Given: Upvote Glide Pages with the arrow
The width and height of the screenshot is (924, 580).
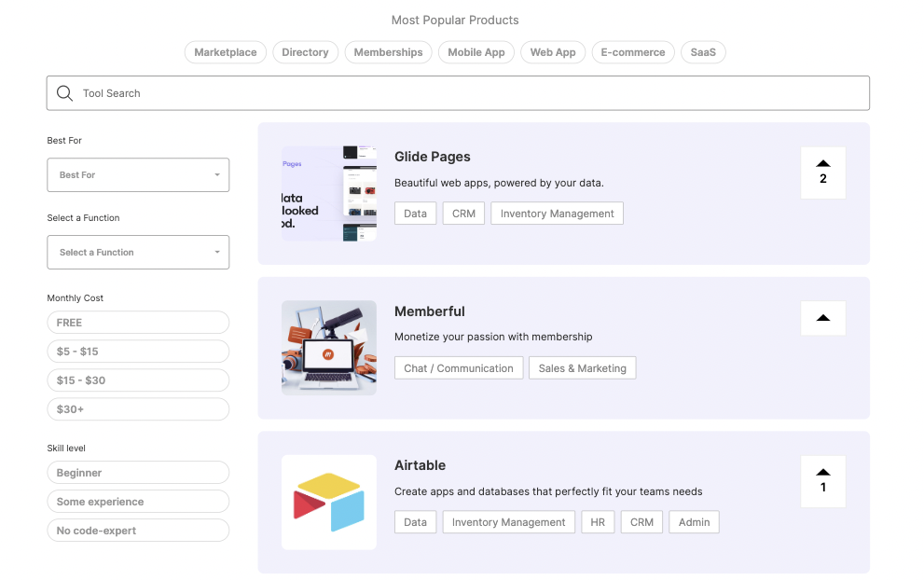Looking at the screenshot, I should (x=822, y=164).
